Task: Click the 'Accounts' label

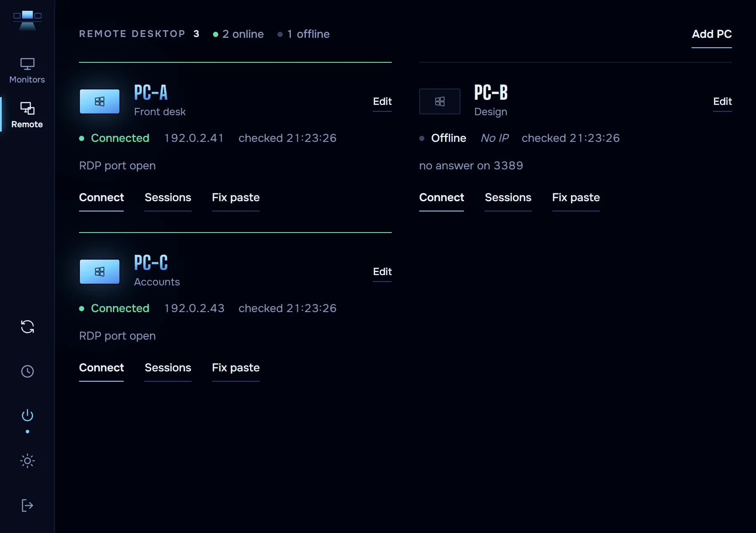Action: pos(157,282)
